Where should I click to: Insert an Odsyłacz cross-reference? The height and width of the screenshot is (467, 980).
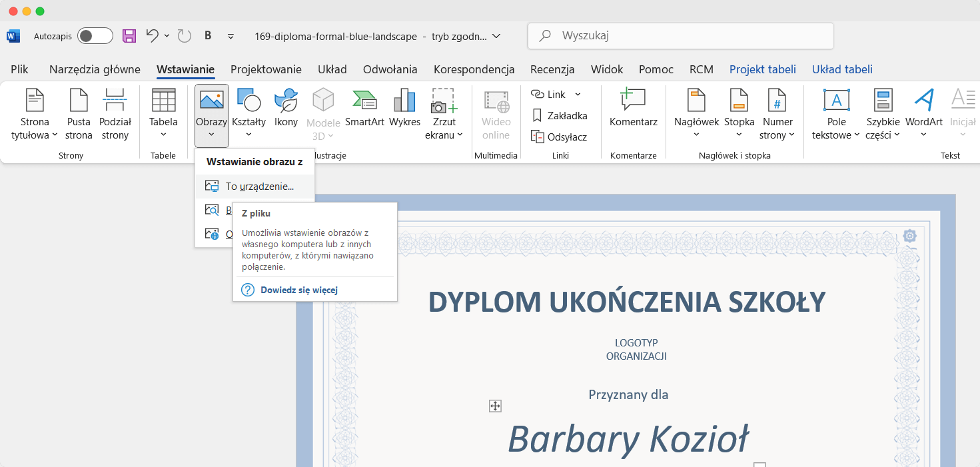click(x=559, y=137)
